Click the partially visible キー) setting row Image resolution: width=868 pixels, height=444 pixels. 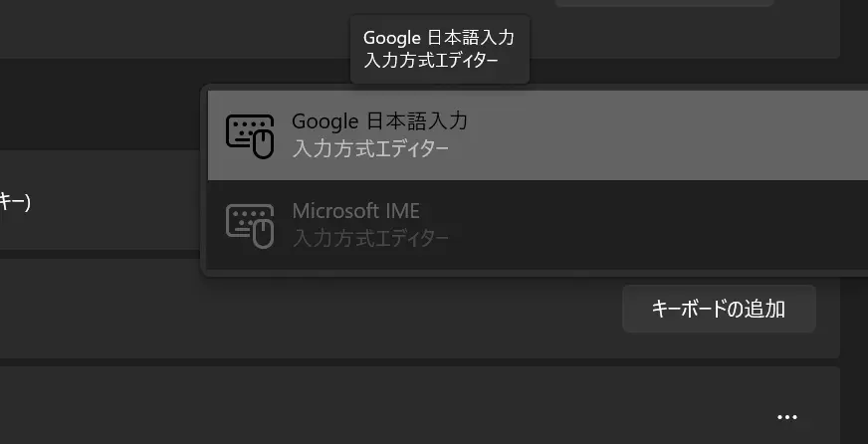(100, 200)
